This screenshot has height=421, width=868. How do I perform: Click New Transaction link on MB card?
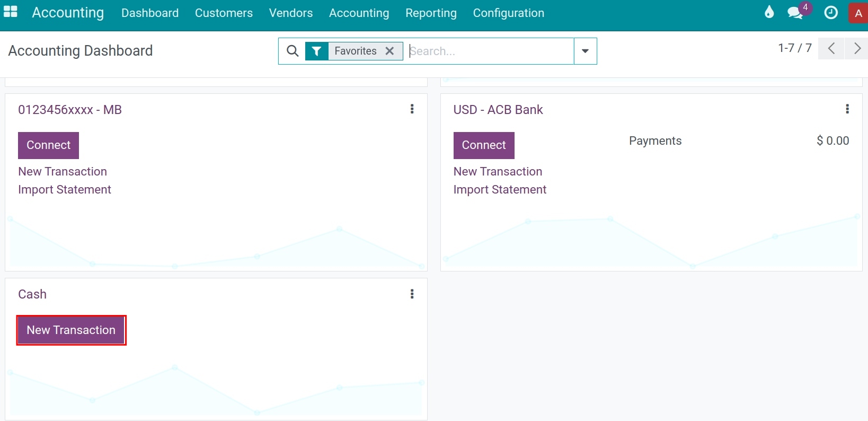point(63,171)
